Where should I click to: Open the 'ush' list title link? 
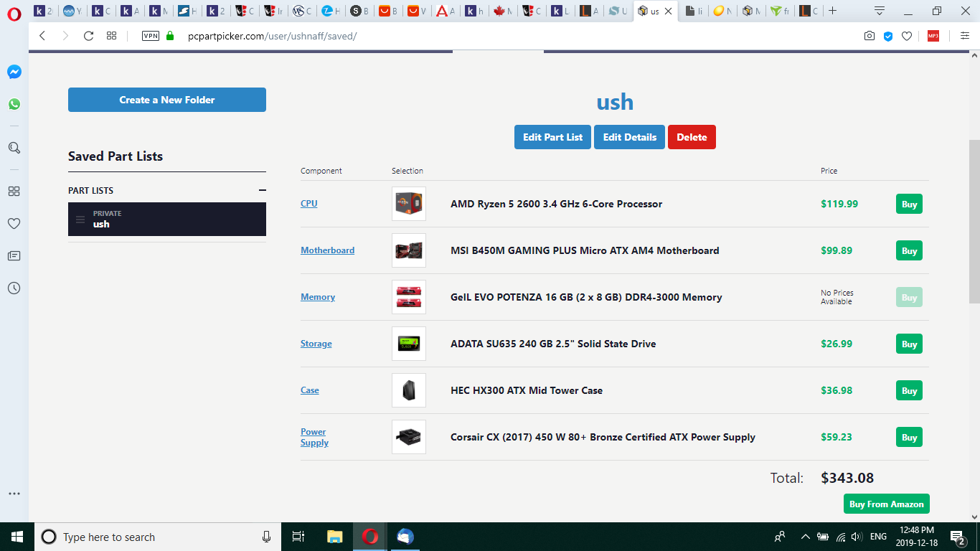pyautogui.click(x=615, y=102)
